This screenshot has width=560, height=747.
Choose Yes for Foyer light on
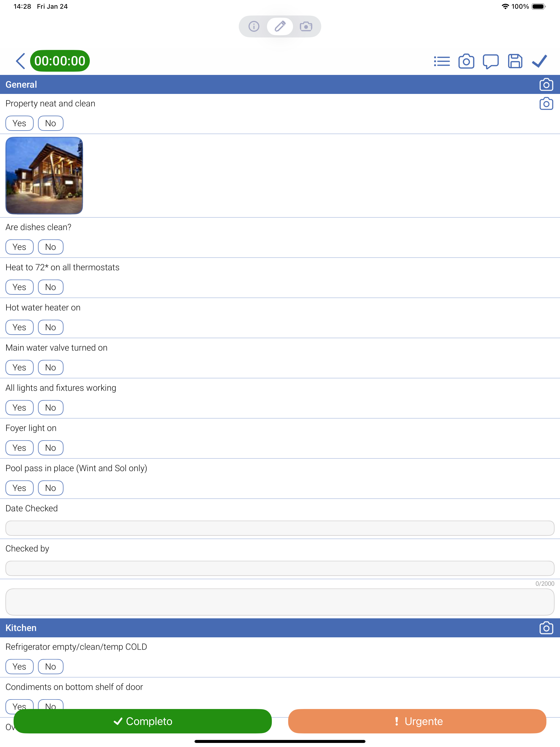point(19,448)
